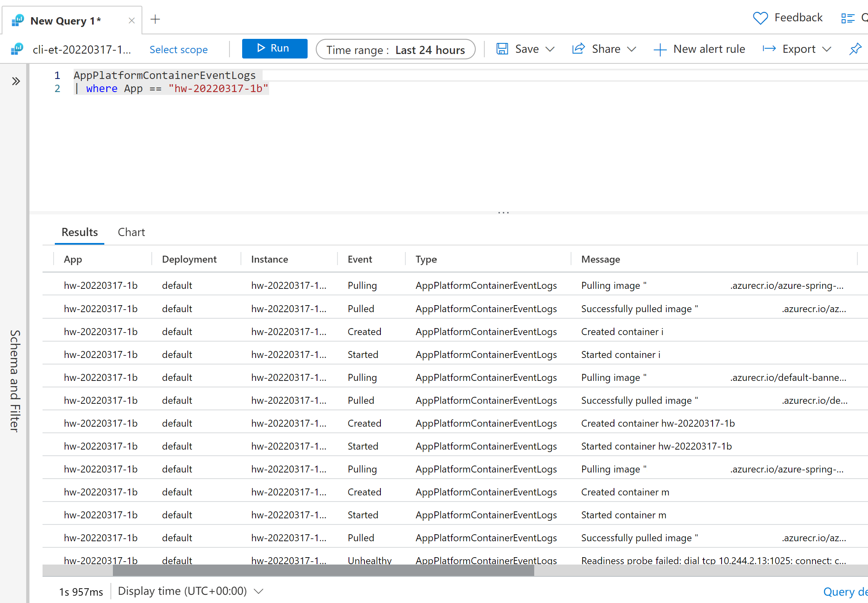868x603 pixels.
Task: Select the Results tab in results
Action: pyautogui.click(x=80, y=232)
